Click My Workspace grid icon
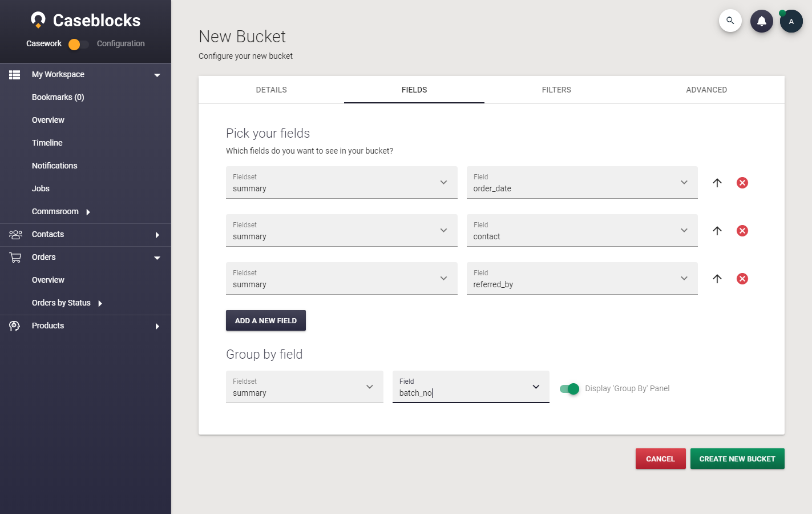This screenshot has height=514, width=812. [15, 75]
